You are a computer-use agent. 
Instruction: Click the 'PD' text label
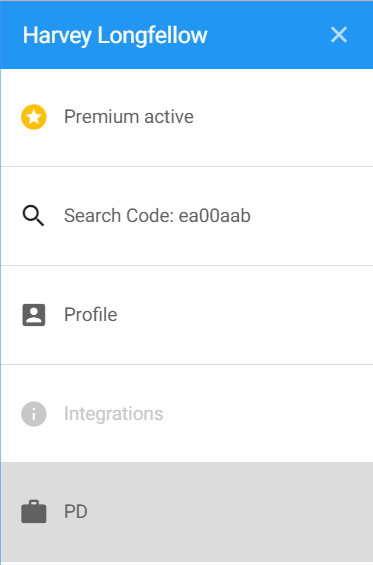(x=76, y=512)
